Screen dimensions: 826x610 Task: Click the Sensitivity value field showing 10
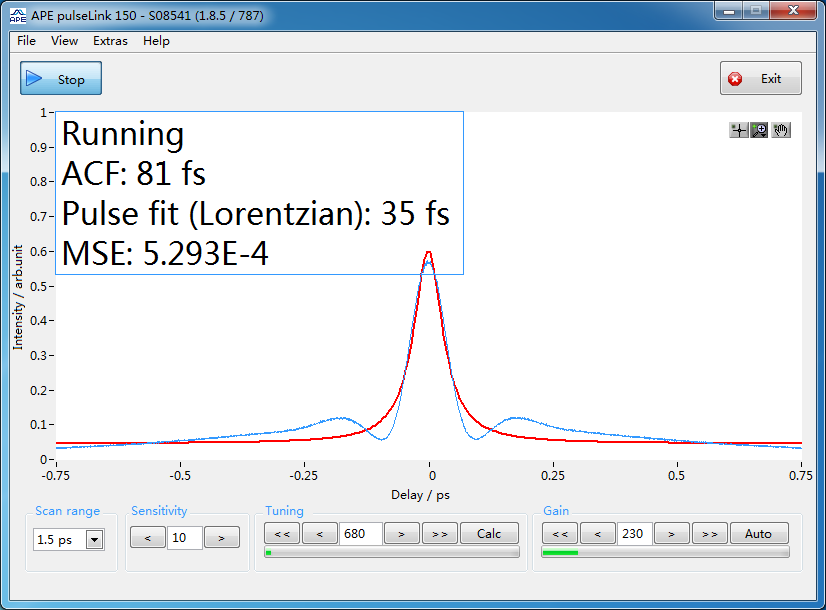coord(184,538)
